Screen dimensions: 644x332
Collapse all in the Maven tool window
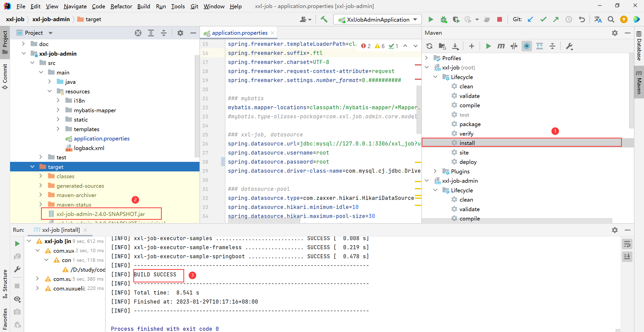click(x=552, y=46)
